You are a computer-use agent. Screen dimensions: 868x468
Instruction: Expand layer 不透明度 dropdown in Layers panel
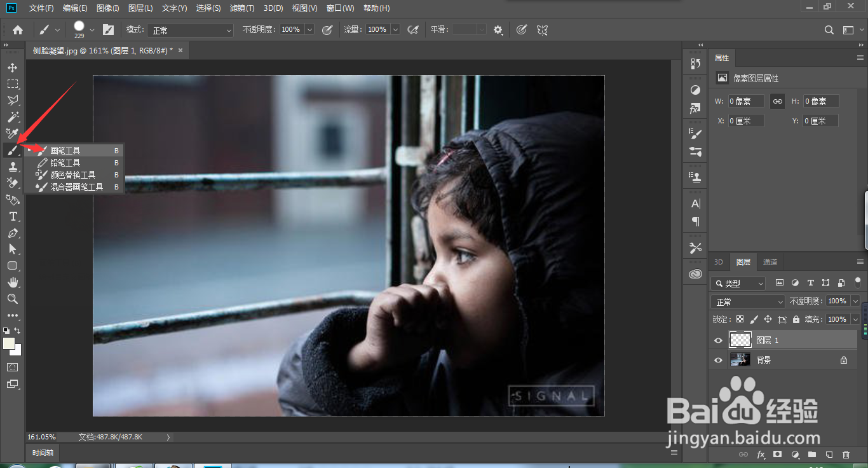(855, 301)
